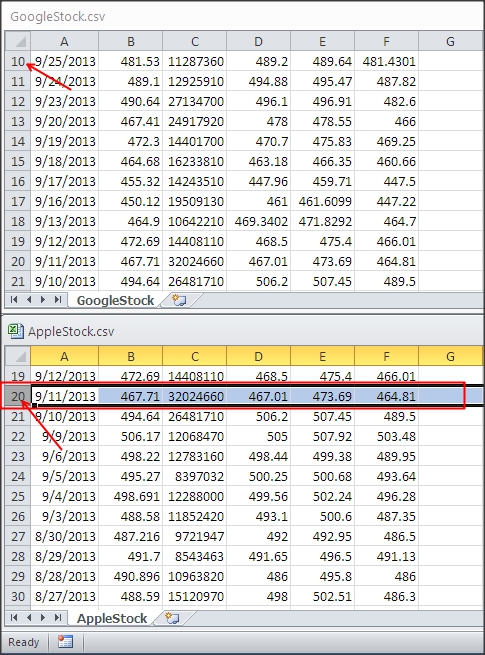This screenshot has height=655, width=485.
Task: Select cell 12783160 in AppleStock window
Action: (195, 456)
